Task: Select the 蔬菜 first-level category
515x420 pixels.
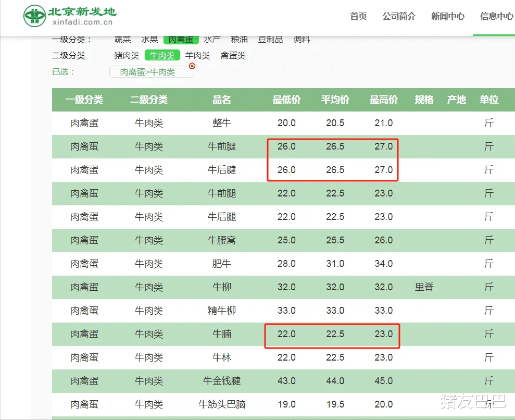Action: (122, 40)
